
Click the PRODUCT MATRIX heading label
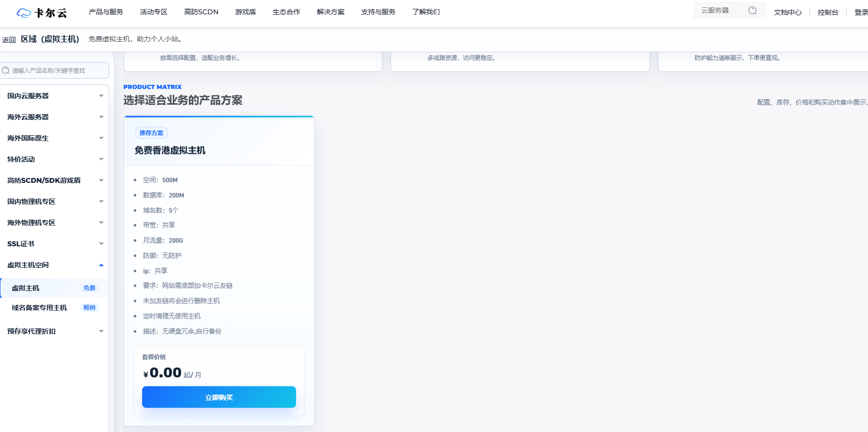click(x=152, y=87)
